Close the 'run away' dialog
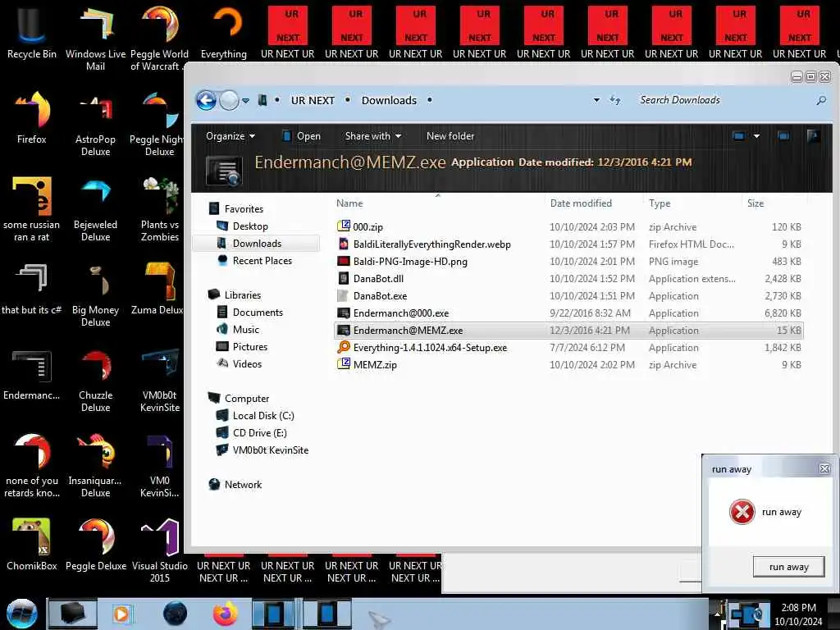840x630 pixels. pos(824,468)
